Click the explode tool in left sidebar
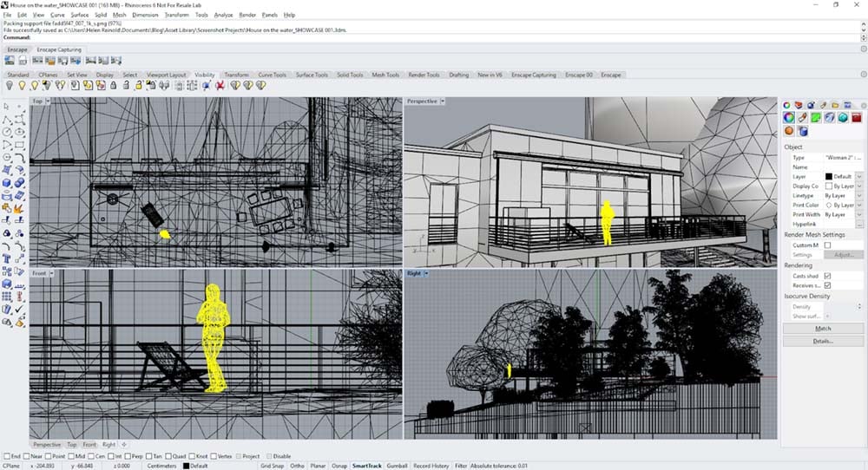The width and height of the screenshot is (868, 470). (x=20, y=208)
